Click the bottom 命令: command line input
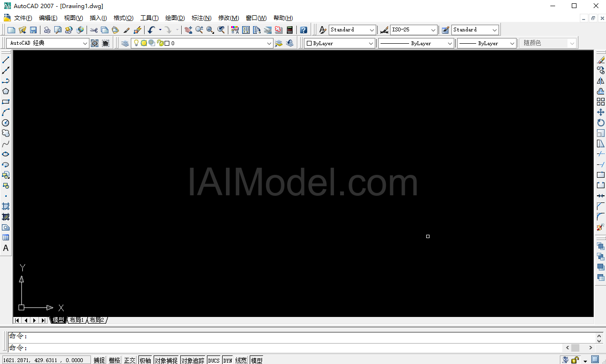The height and width of the screenshot is (364, 606). coord(285,348)
